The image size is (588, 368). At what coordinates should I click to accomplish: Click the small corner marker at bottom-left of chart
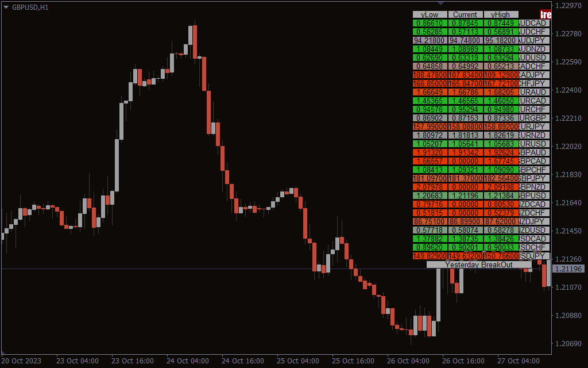click(3, 351)
